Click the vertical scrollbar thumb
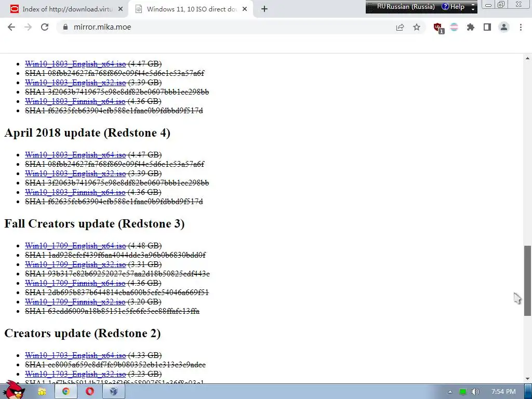532x399 pixels. click(528, 281)
